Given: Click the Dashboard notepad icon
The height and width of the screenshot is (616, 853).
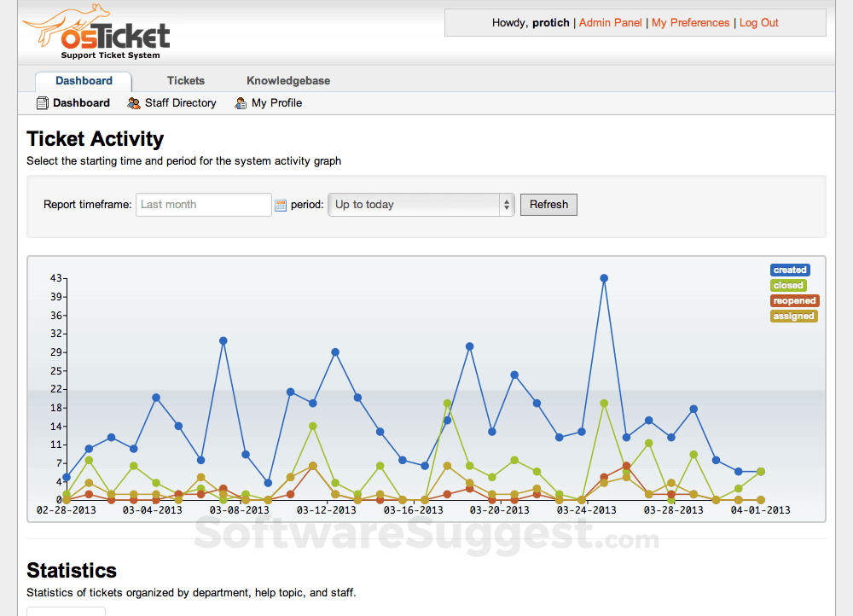Looking at the screenshot, I should 42,102.
